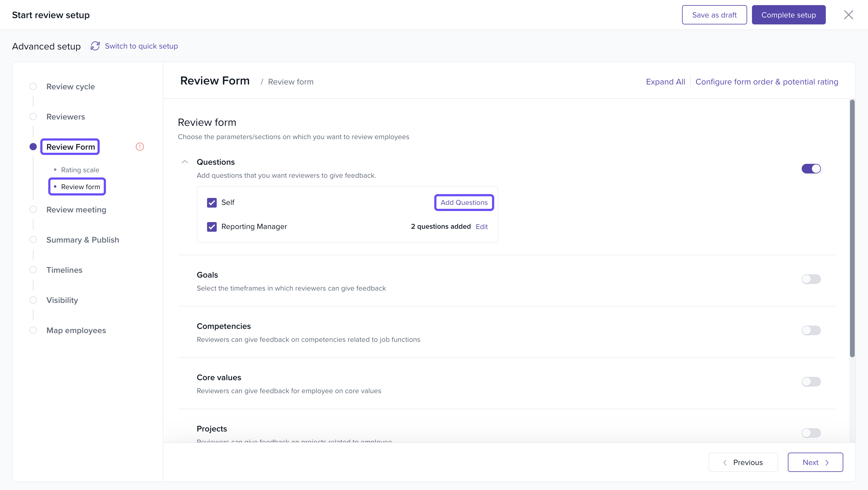This screenshot has width=868, height=490.
Task: Close the review setup with X icon
Action: (x=848, y=15)
